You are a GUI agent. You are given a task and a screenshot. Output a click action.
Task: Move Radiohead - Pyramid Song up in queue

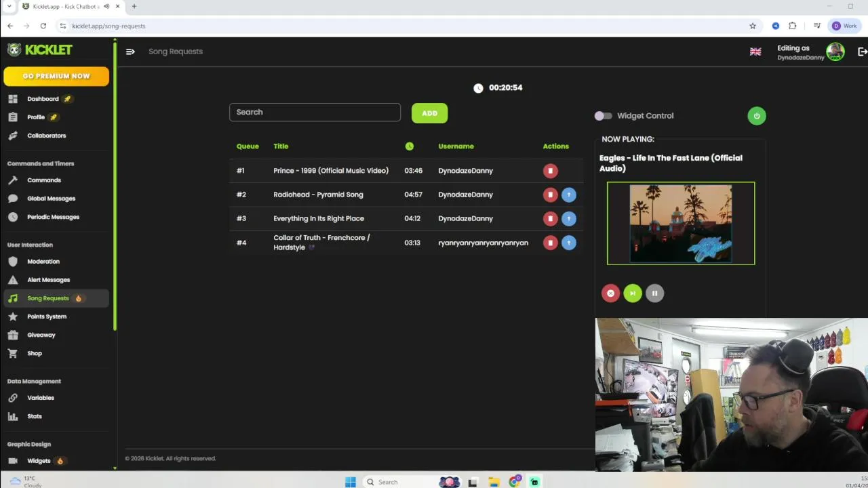point(569,195)
